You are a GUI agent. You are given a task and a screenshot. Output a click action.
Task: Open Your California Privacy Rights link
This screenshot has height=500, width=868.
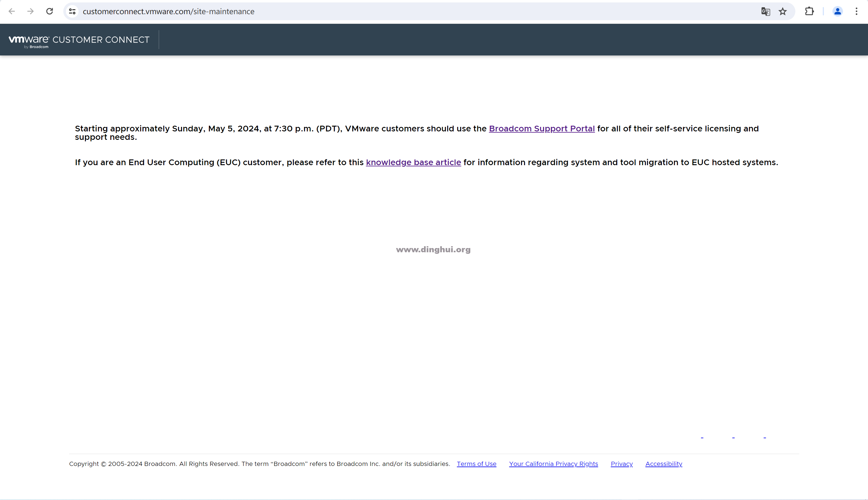pyautogui.click(x=553, y=464)
